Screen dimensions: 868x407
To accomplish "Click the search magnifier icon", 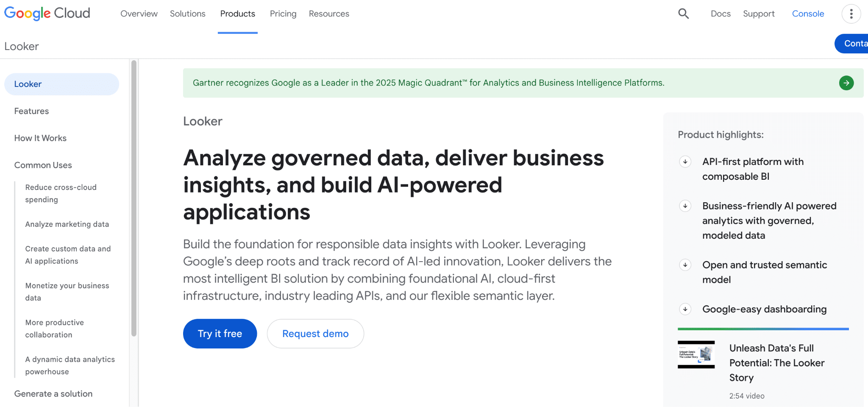I will [683, 14].
